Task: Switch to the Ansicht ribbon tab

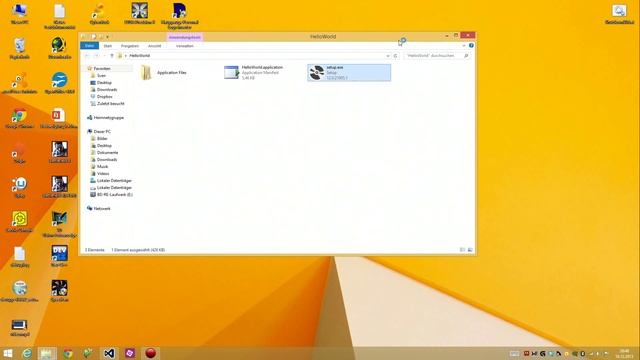Action: click(x=154, y=46)
